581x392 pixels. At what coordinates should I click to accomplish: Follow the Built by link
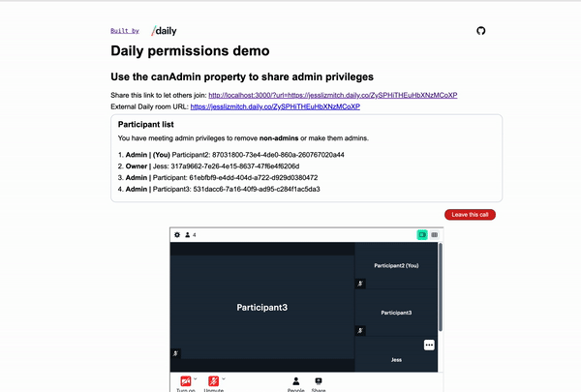125,31
